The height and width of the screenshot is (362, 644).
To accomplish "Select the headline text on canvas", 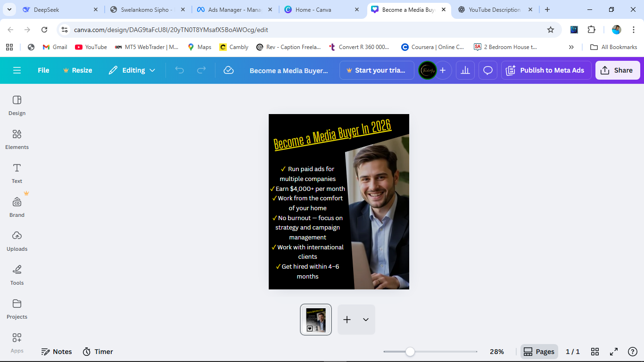I will tap(332, 134).
